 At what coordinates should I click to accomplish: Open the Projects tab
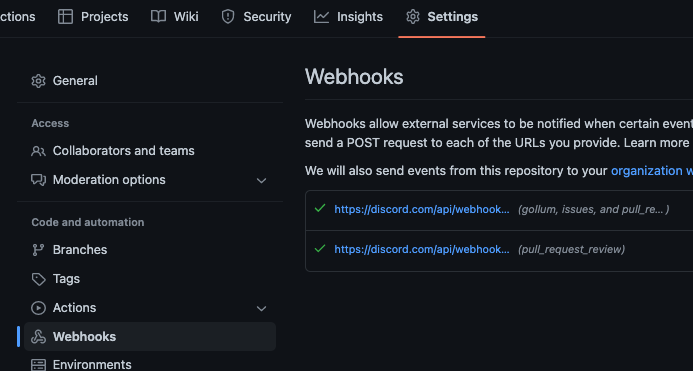tap(93, 17)
